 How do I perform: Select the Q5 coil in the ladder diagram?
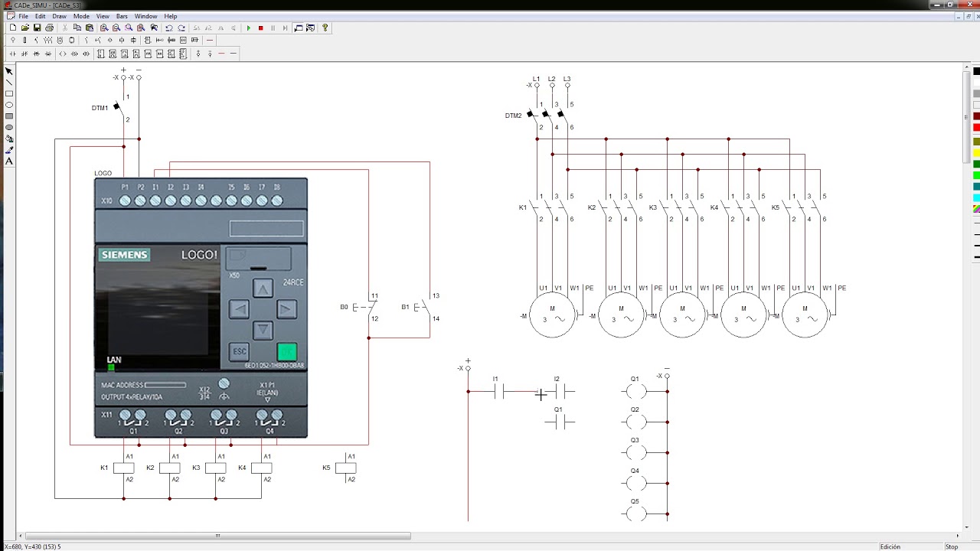pyautogui.click(x=636, y=514)
